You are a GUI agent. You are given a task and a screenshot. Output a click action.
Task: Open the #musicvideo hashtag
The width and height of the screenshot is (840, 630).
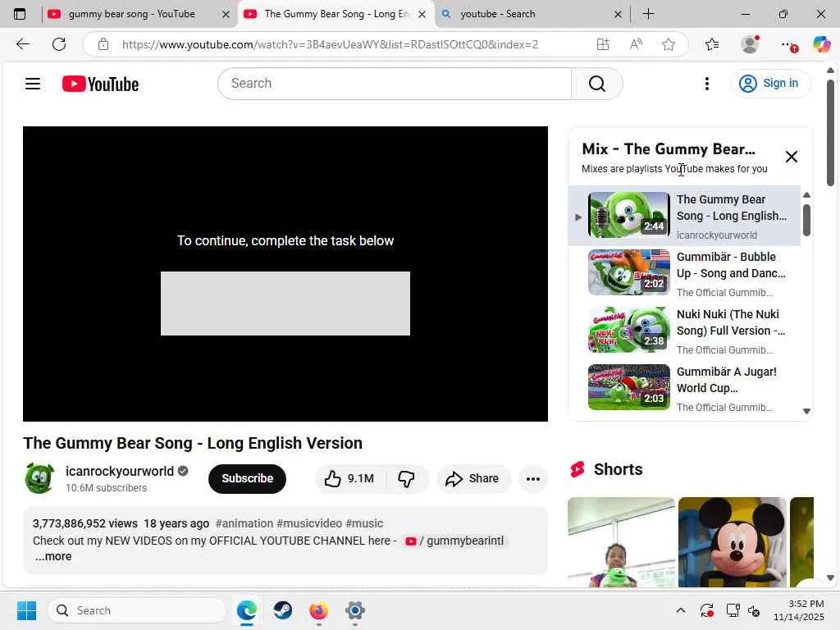[x=309, y=523]
